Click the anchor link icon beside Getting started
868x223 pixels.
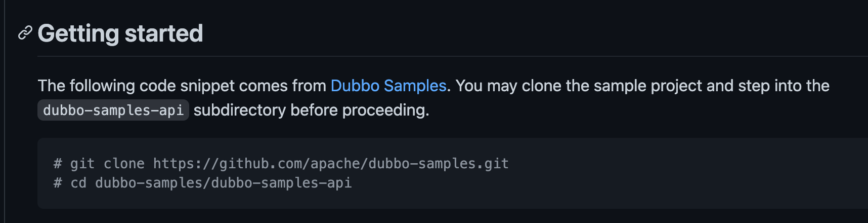pyautogui.click(x=25, y=33)
